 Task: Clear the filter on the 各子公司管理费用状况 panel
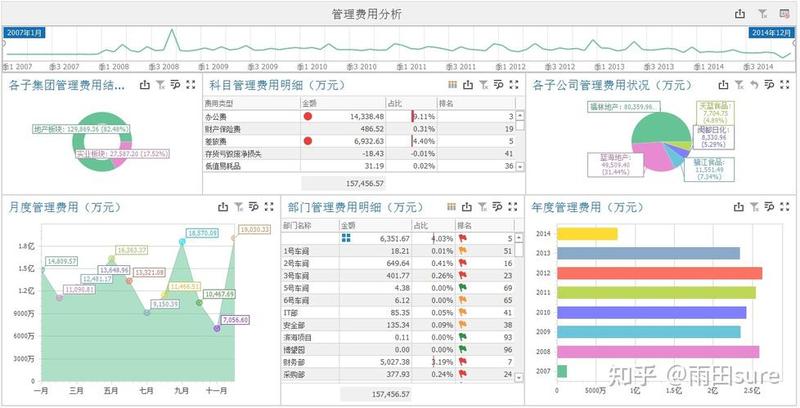pyautogui.click(x=739, y=85)
